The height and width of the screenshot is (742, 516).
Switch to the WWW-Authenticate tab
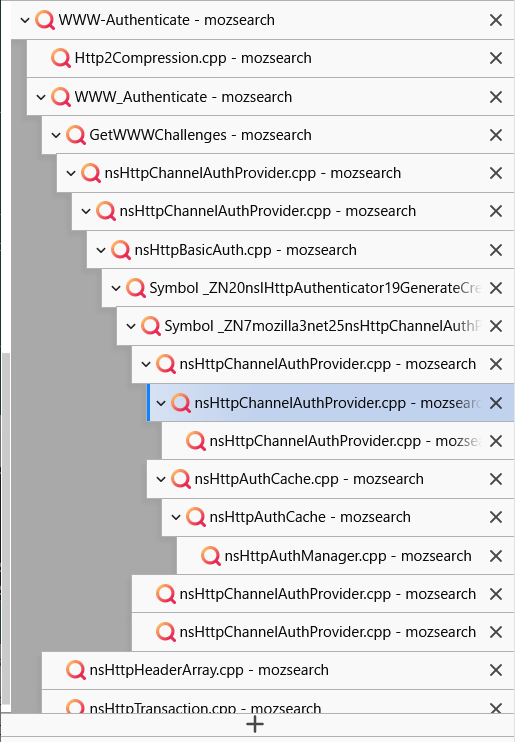[x=262, y=20]
